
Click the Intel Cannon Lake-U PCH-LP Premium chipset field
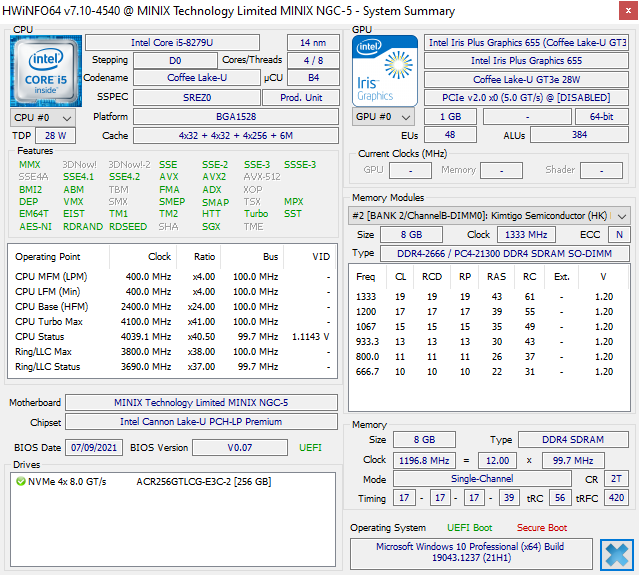point(201,422)
